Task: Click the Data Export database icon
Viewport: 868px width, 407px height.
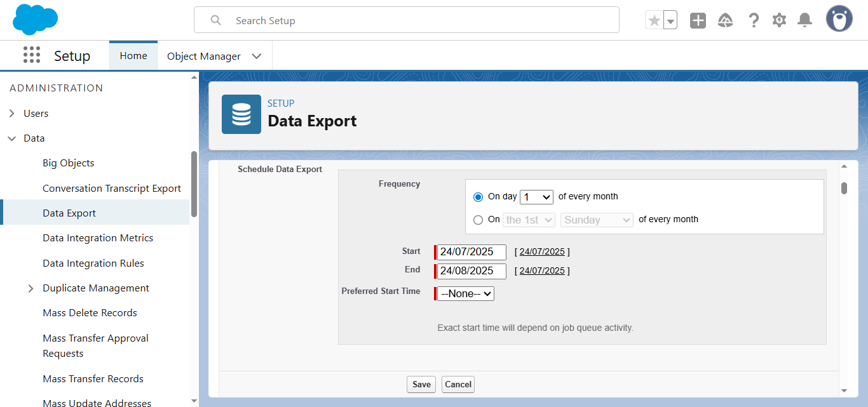Action: (241, 114)
